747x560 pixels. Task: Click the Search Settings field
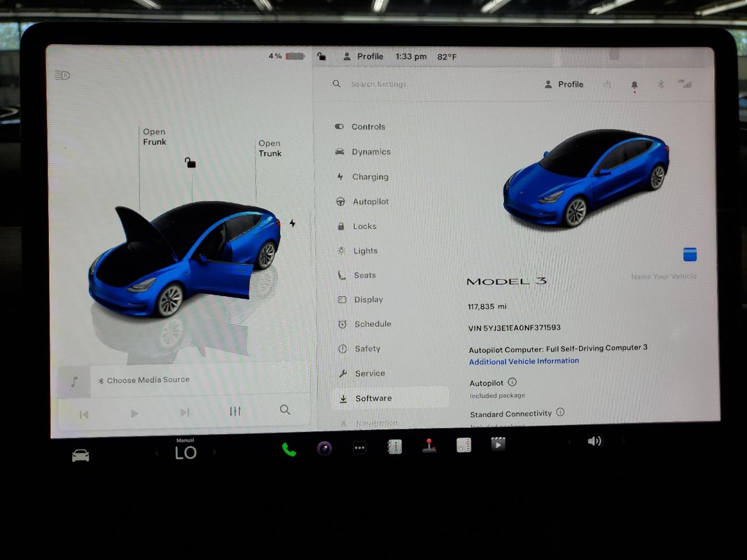pos(379,85)
